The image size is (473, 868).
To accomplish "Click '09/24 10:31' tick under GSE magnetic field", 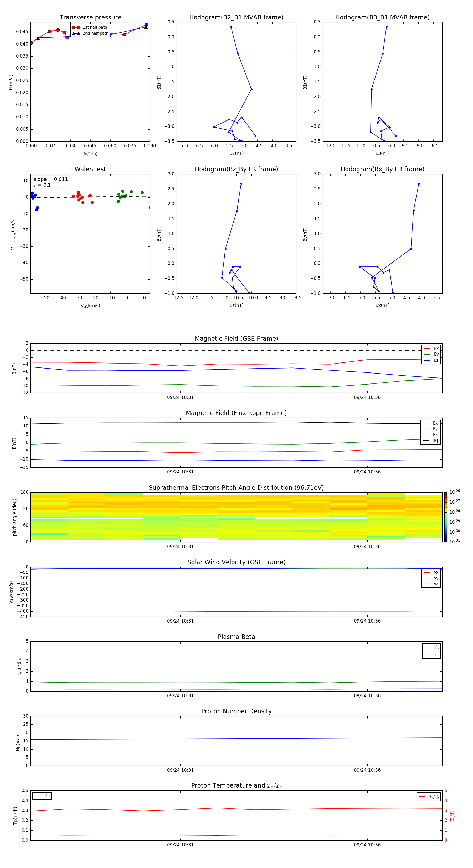I will [x=181, y=398].
